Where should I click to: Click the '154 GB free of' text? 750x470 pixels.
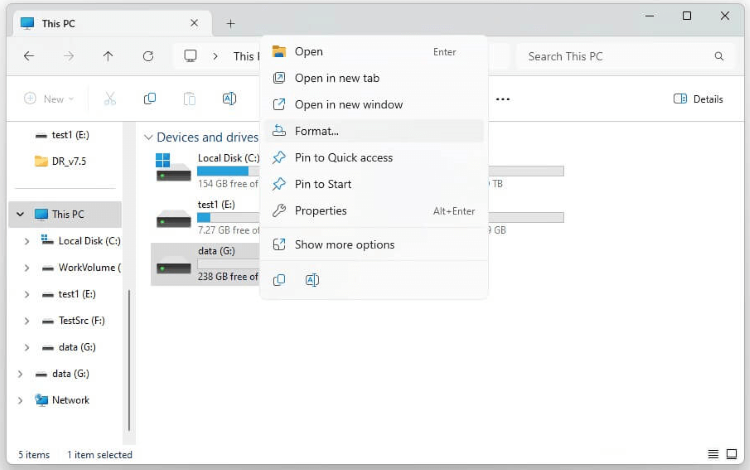(228, 184)
